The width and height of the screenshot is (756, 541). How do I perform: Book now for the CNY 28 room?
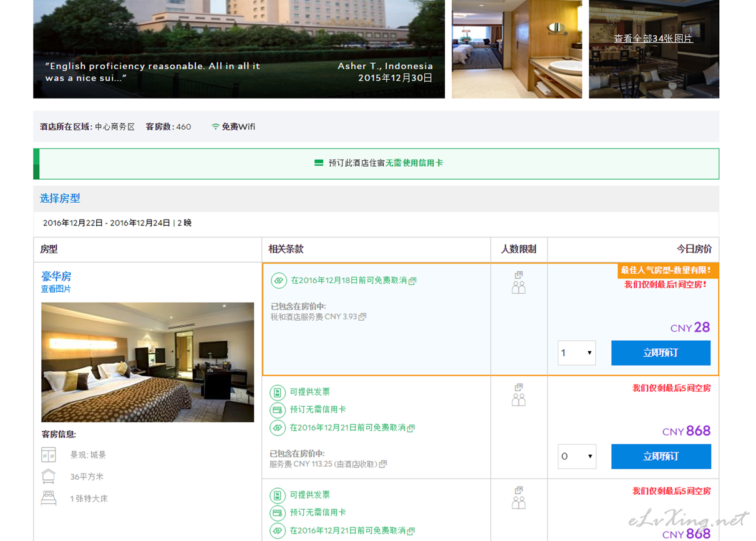coord(661,353)
